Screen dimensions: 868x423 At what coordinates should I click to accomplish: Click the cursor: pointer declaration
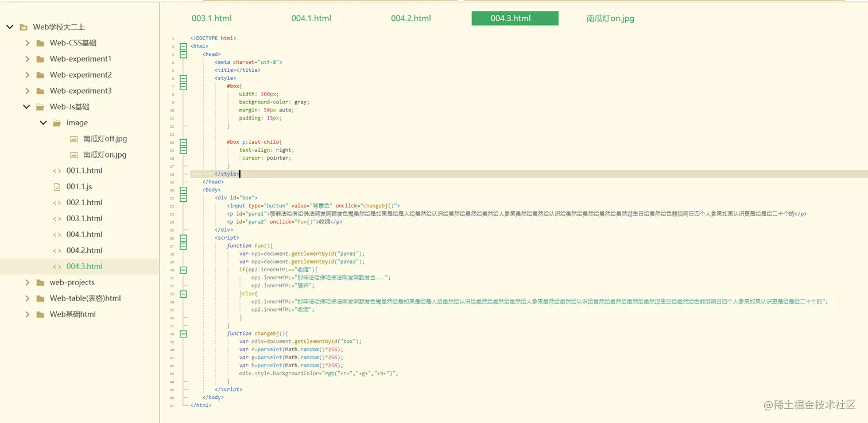pyautogui.click(x=266, y=158)
